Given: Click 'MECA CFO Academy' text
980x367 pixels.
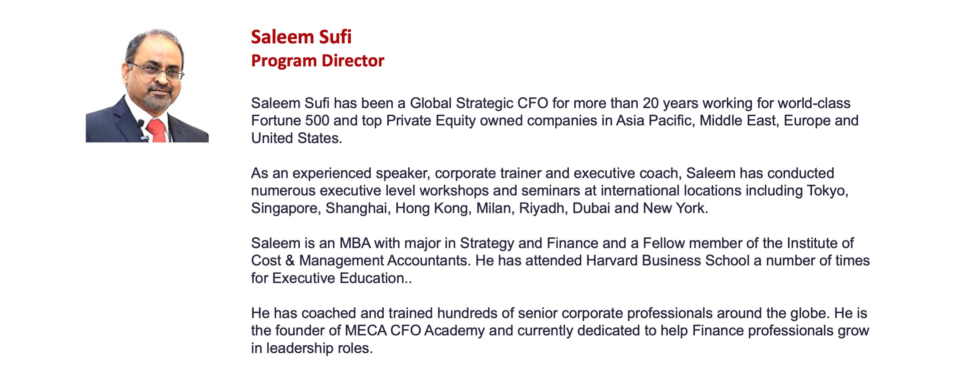Looking at the screenshot, I should coord(414,331).
